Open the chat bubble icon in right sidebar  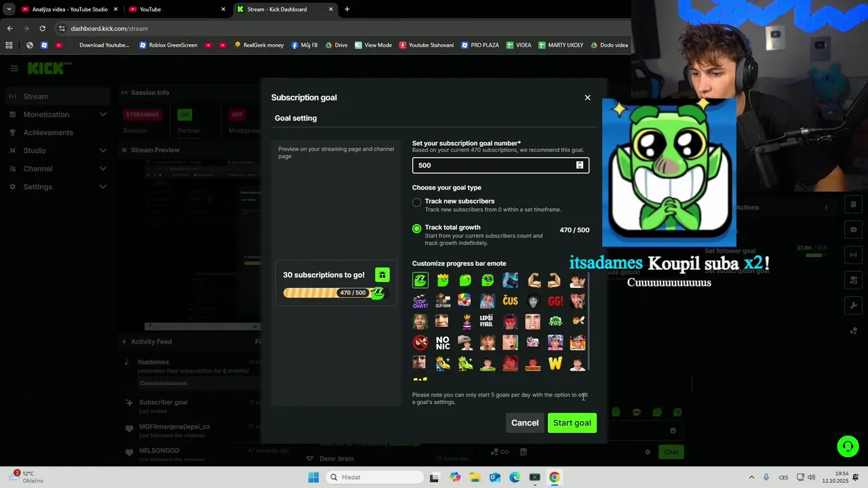pos(853,230)
